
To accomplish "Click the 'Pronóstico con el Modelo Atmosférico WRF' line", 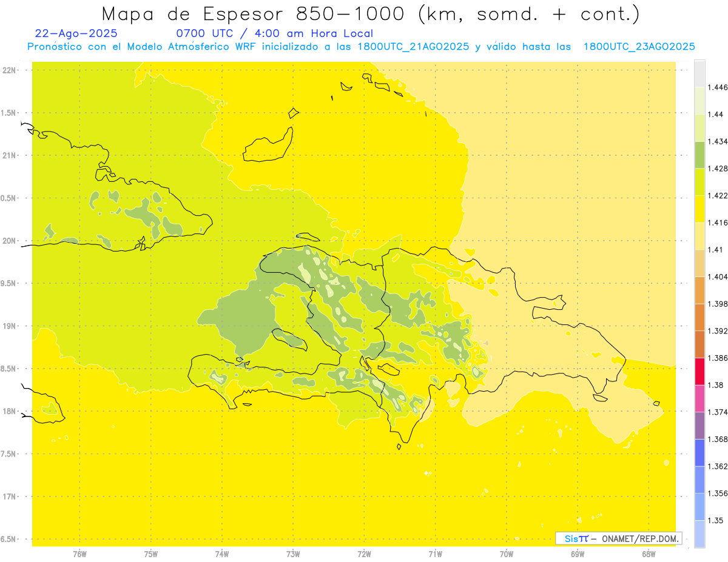I will 361,47.
